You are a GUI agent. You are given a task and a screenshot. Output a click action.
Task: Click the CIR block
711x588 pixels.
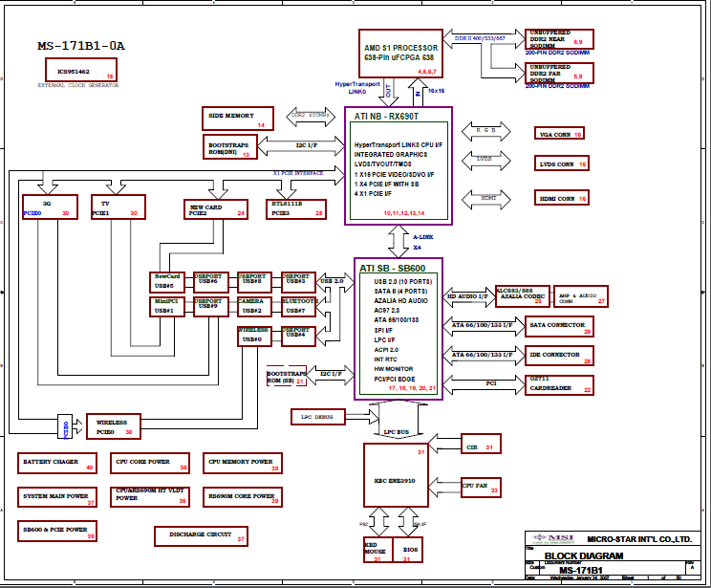[x=481, y=444]
